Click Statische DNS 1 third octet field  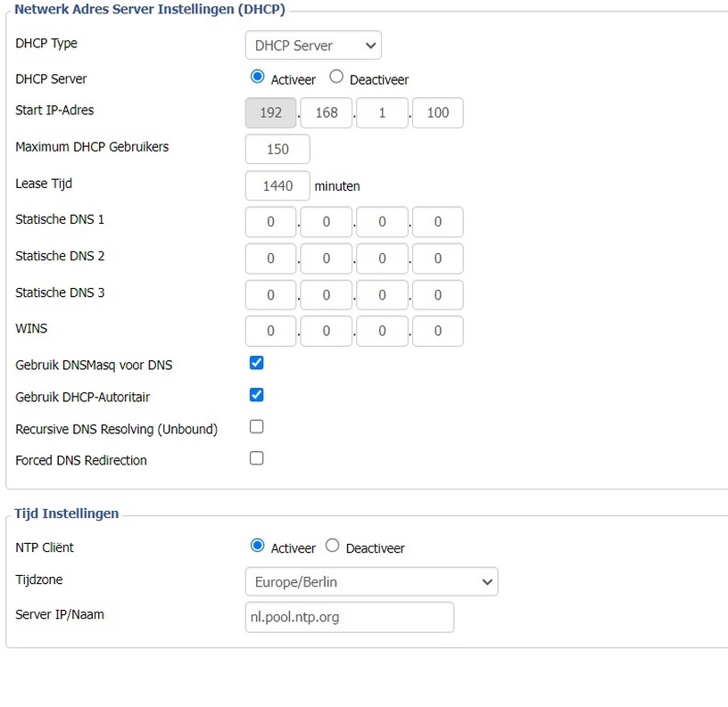(382, 222)
